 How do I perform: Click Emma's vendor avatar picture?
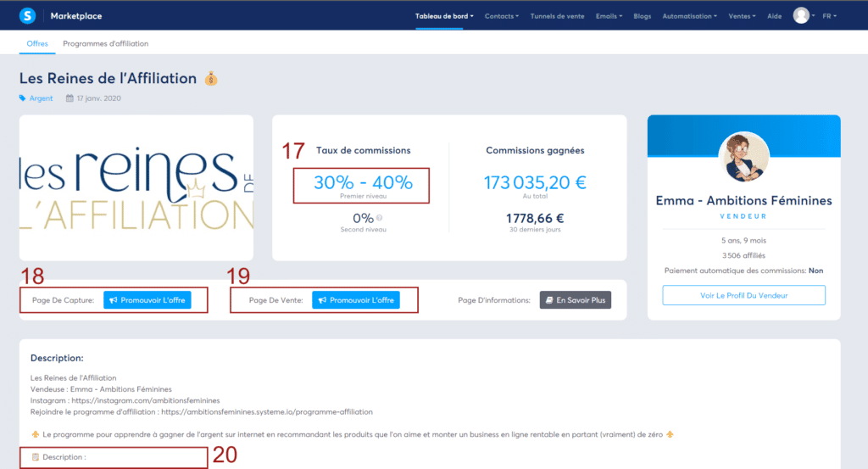[744, 157]
